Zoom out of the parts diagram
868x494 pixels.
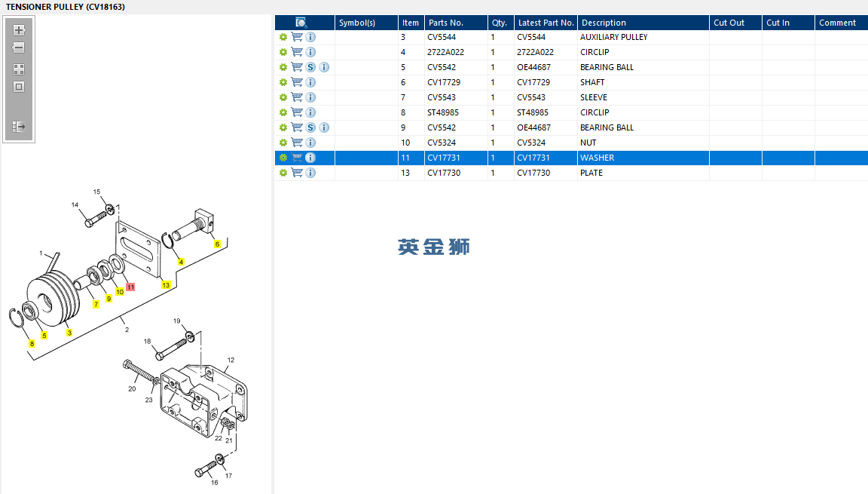click(19, 48)
